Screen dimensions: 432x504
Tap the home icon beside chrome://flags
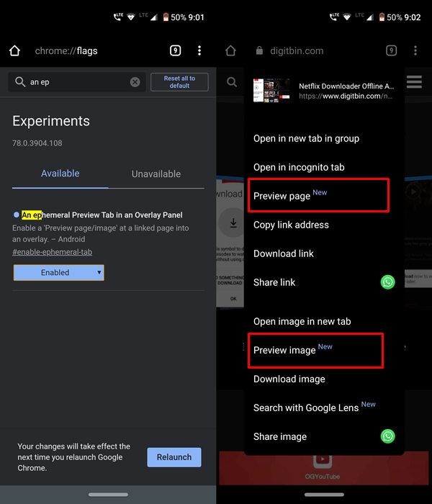tap(14, 51)
